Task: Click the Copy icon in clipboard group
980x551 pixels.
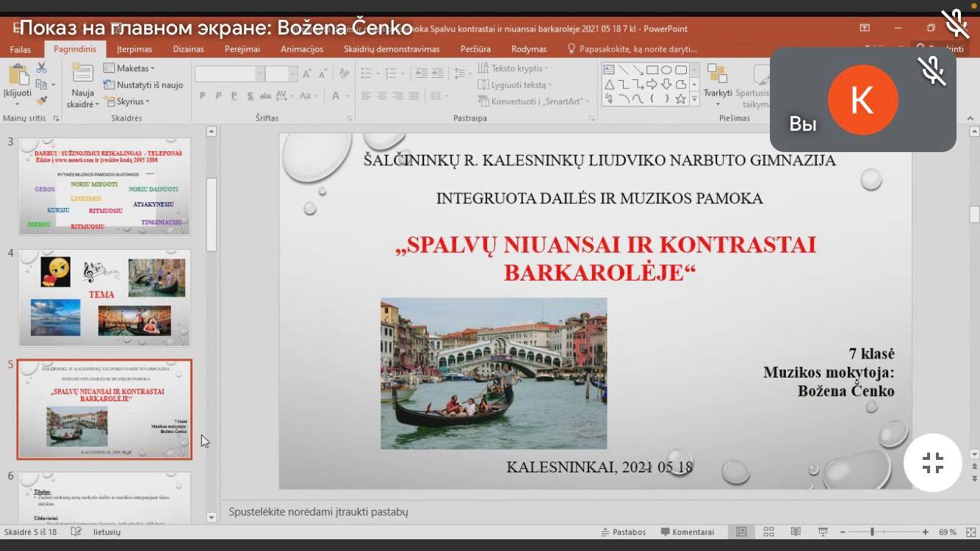Action: [41, 84]
